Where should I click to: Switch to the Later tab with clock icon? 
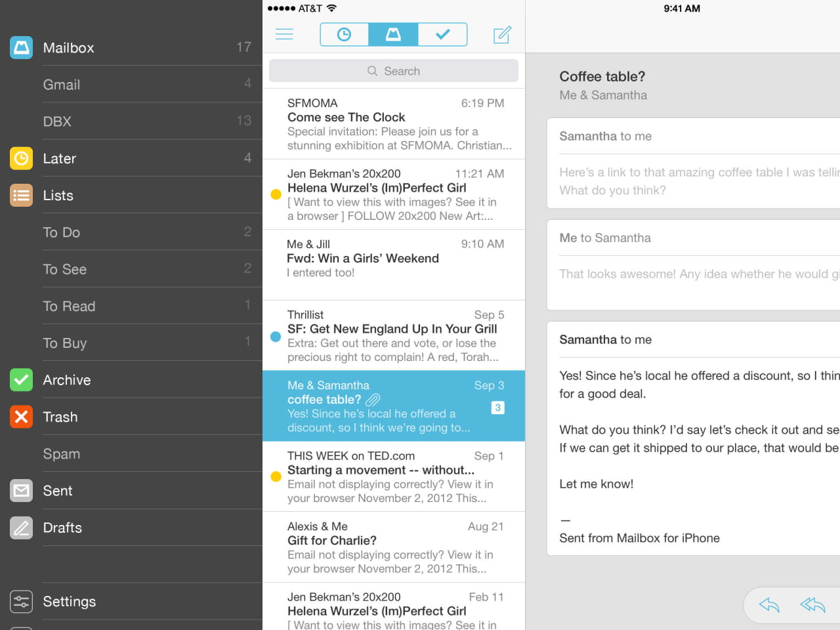click(x=344, y=34)
